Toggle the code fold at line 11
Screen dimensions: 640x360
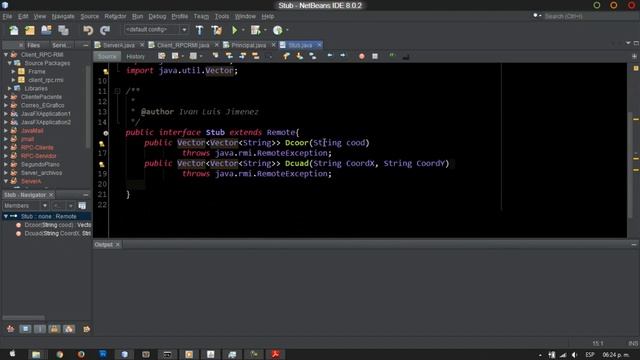117,91
